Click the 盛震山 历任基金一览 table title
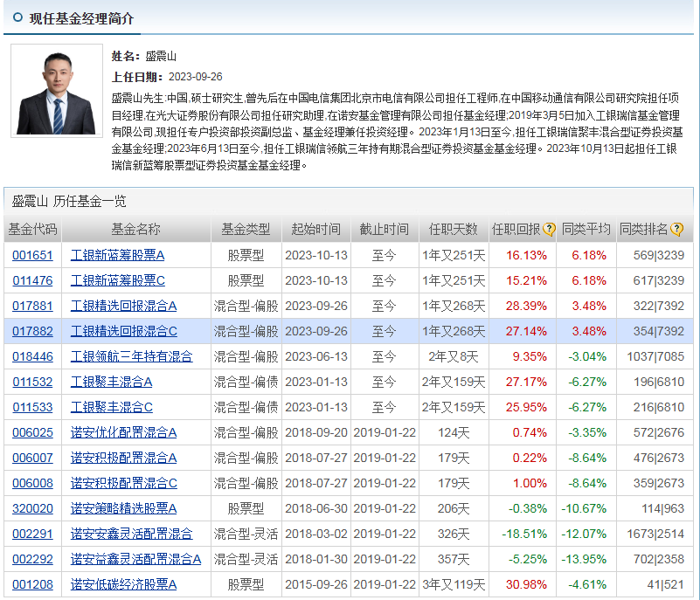Viewport: 700px width, 600px height. [x=69, y=201]
